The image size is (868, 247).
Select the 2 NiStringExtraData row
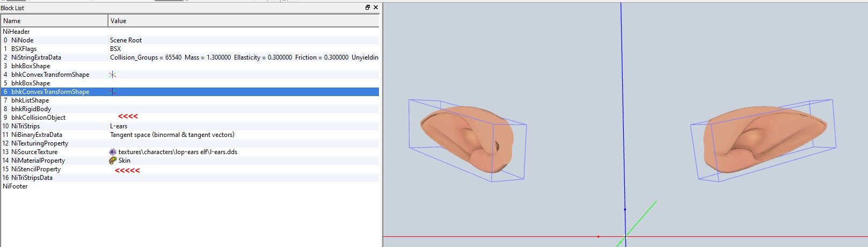click(190, 57)
